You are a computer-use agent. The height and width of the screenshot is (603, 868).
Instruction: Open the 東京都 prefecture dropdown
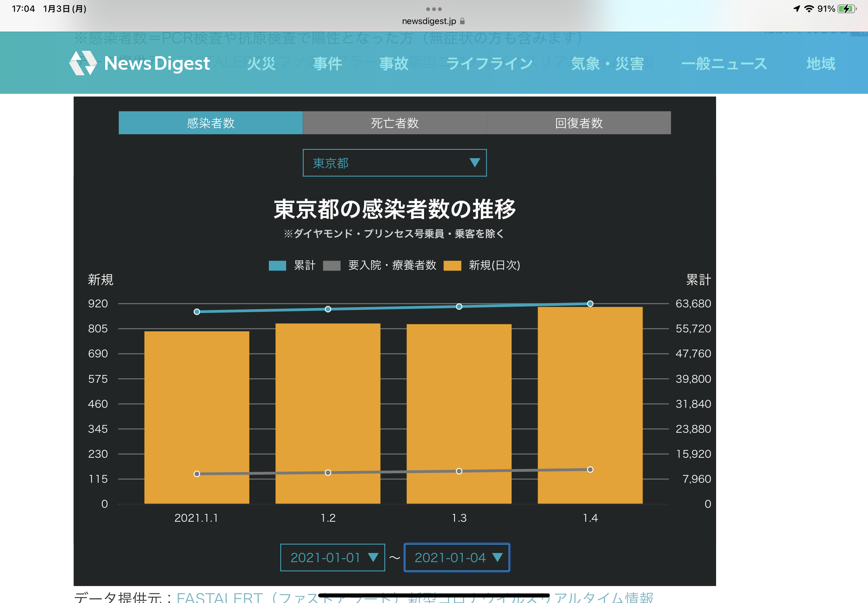coord(394,163)
